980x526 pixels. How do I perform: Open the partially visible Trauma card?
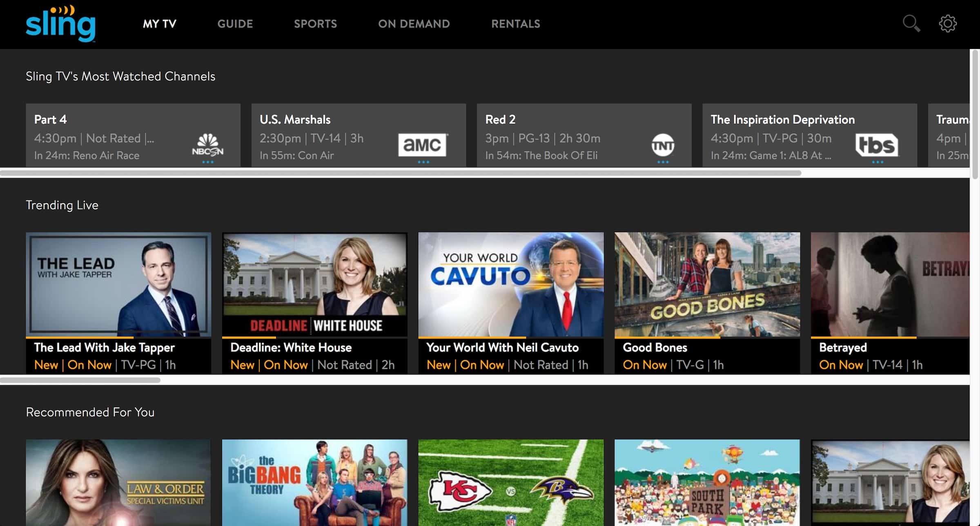pos(949,135)
